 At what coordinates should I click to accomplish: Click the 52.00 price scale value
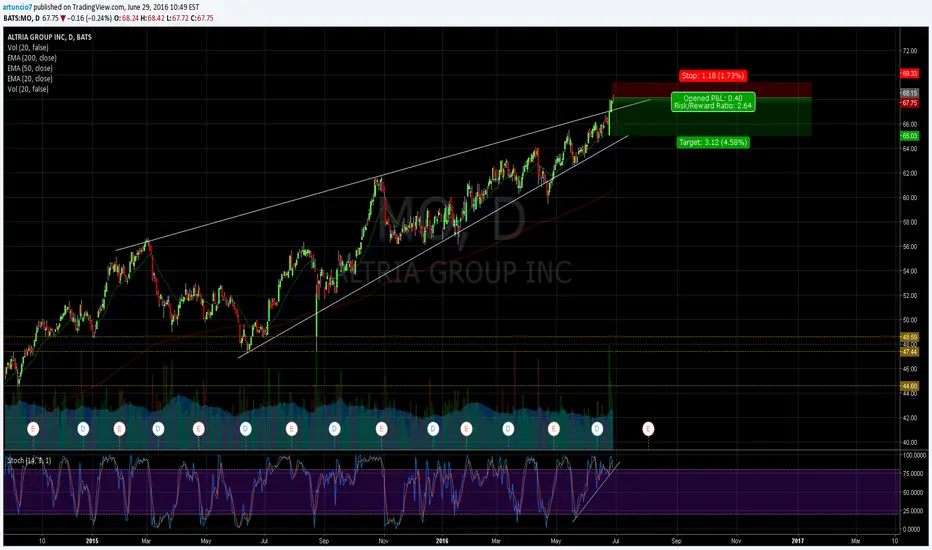point(909,295)
